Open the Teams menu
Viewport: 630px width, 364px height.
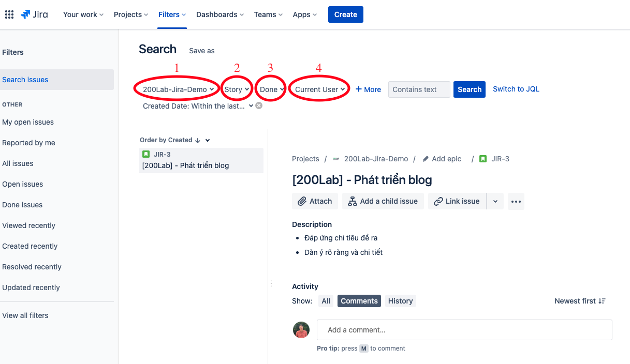pyautogui.click(x=268, y=14)
